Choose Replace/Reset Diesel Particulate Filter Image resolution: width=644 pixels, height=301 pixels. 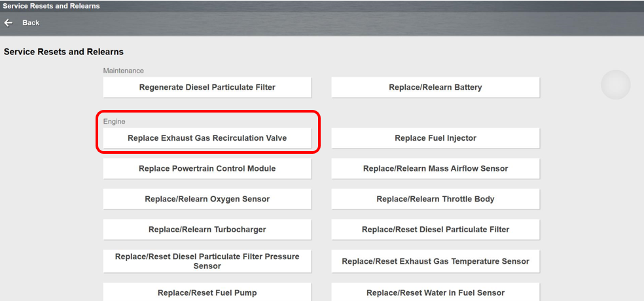click(435, 230)
